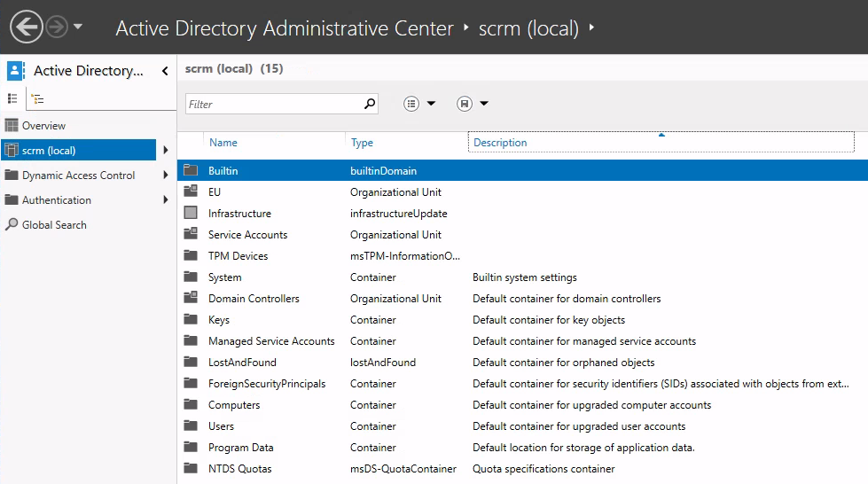Viewport: 868px width, 484px height.
Task: Select the EU entry
Action: point(215,192)
